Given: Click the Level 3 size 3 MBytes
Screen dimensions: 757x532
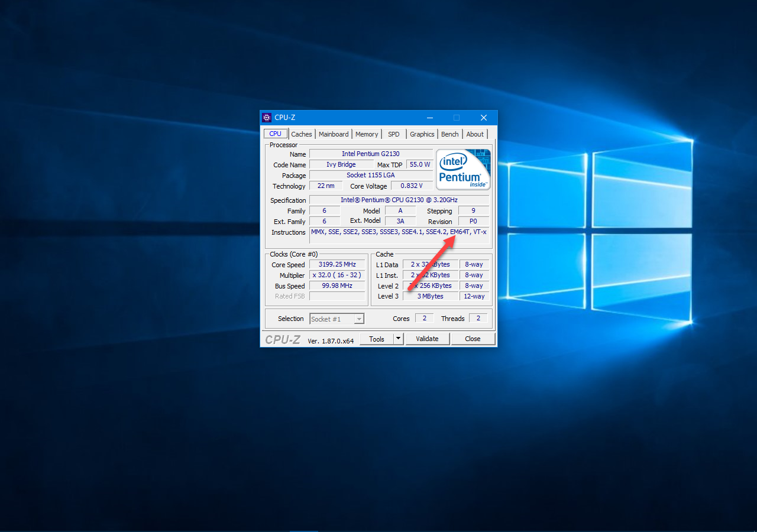Looking at the screenshot, I should 431,296.
